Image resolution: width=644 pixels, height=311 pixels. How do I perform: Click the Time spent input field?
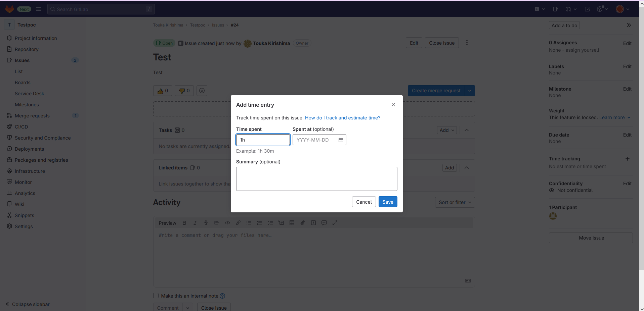point(263,140)
